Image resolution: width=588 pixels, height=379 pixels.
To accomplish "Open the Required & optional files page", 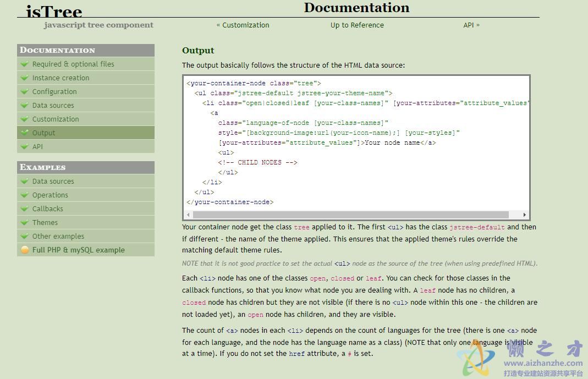I will [73, 64].
